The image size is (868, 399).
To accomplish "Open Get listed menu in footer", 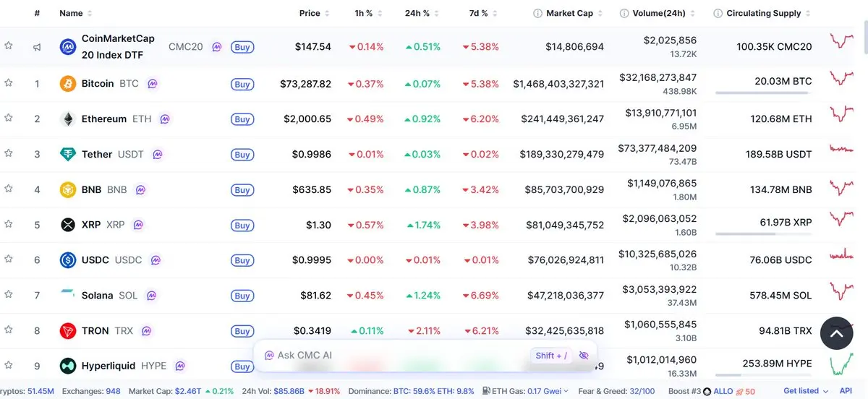I will pyautogui.click(x=805, y=391).
